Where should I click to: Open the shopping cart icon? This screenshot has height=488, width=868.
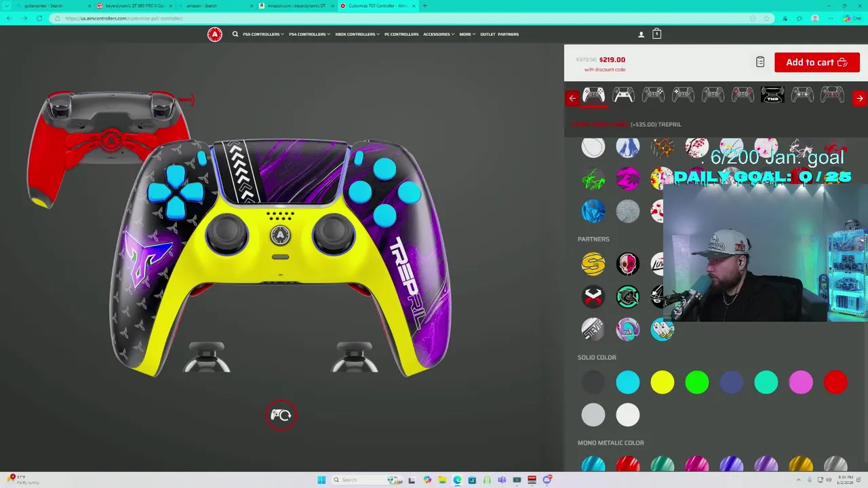tap(656, 33)
